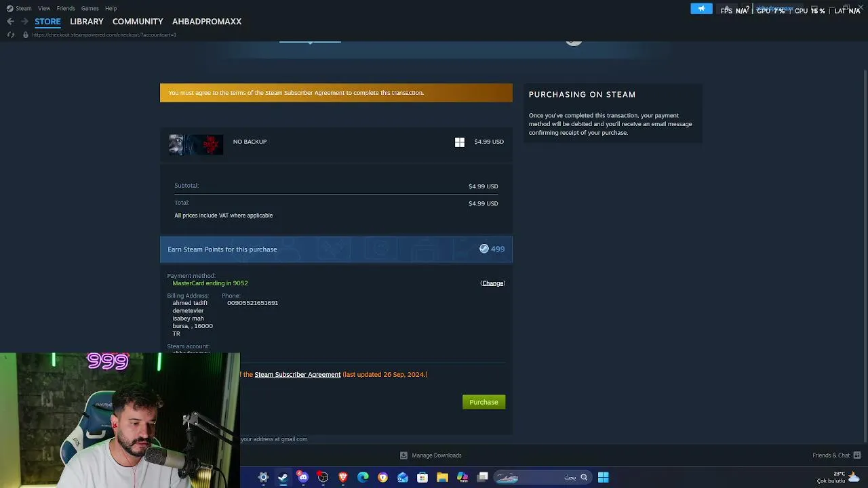
Task: Click the subscriber agreement warning banner
Action: click(x=336, y=93)
